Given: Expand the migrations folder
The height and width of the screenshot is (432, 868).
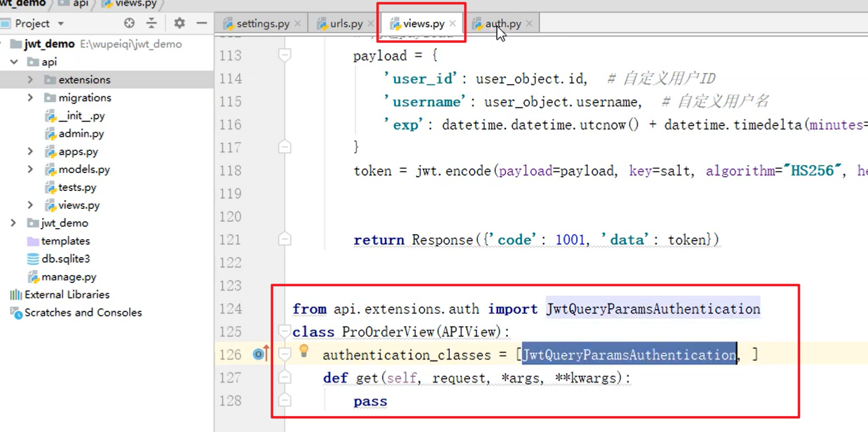Looking at the screenshot, I should point(30,98).
